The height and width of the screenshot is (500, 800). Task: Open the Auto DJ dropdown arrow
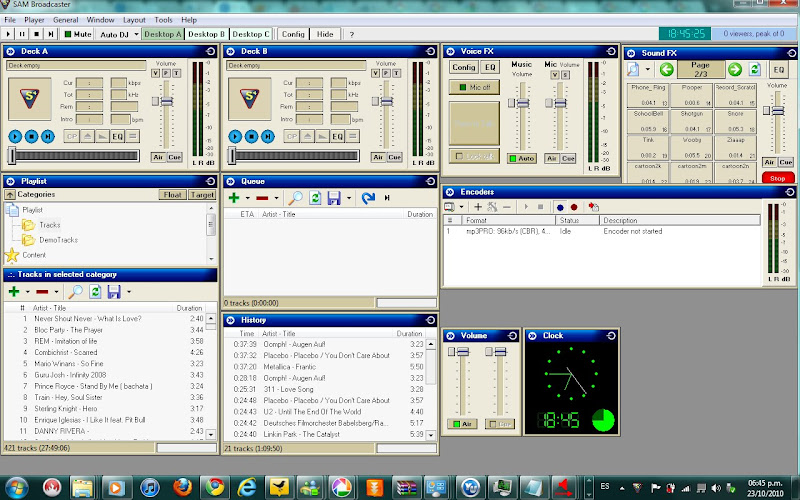136,34
